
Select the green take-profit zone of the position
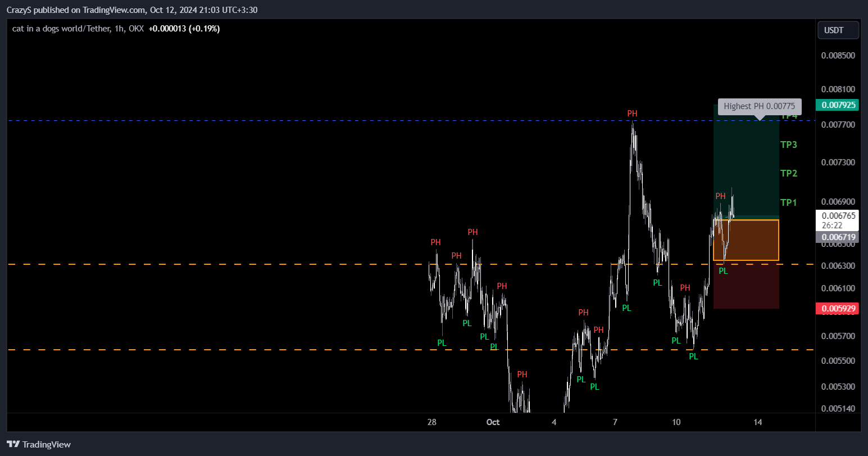tap(746, 161)
